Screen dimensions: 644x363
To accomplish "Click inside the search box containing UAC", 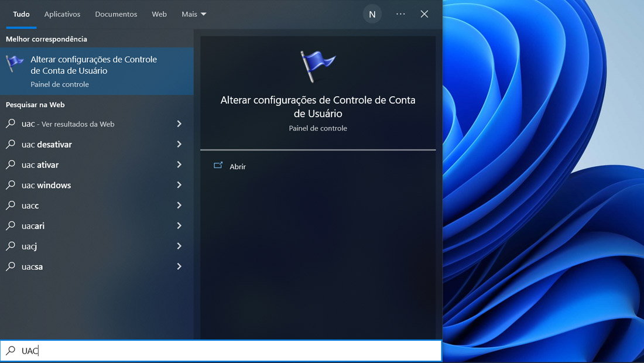I will coord(221,351).
